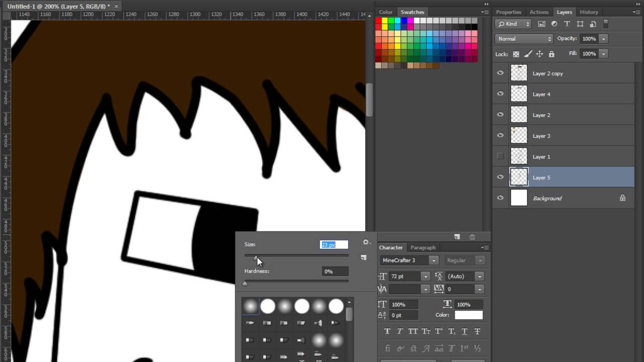This screenshot has width=644, height=362.
Task: Open the (Auto) leading dropdown
Action: coord(479,277)
